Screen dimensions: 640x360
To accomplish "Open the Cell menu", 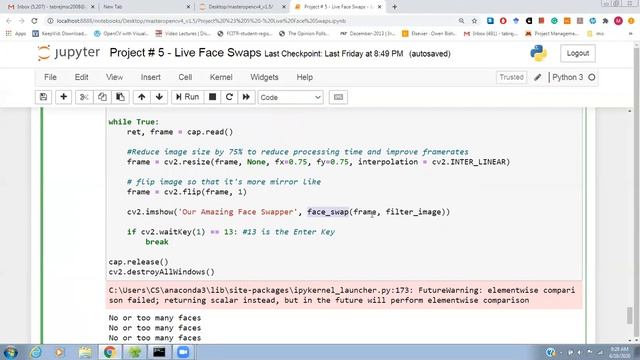I will [185, 77].
